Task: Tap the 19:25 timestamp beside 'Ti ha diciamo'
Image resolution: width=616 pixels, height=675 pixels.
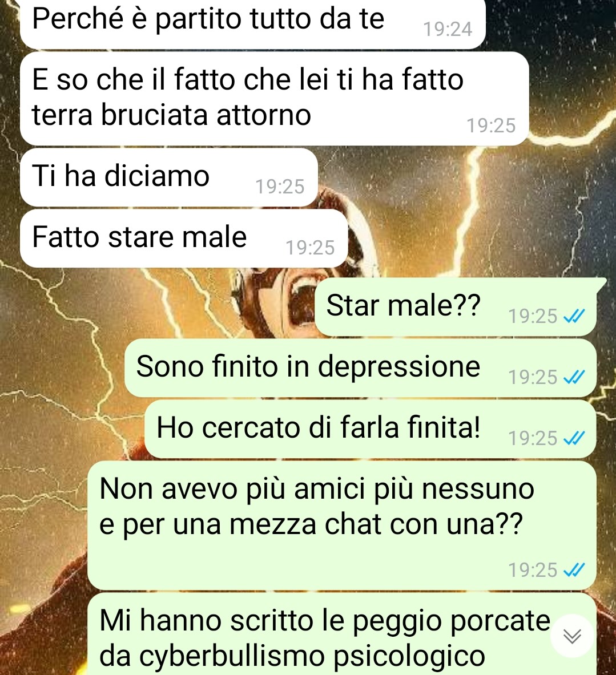Action: click(x=280, y=187)
